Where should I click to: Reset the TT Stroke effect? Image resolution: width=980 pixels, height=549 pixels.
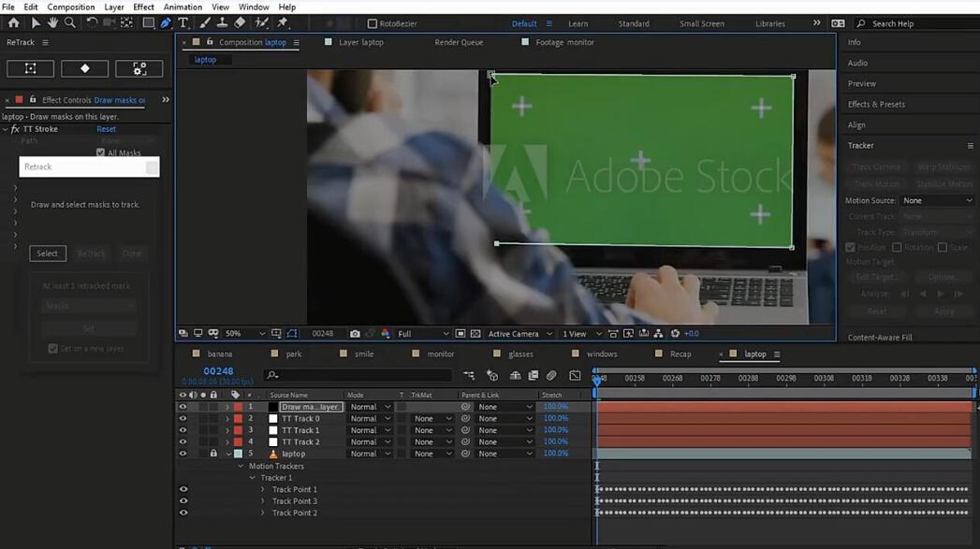[107, 129]
